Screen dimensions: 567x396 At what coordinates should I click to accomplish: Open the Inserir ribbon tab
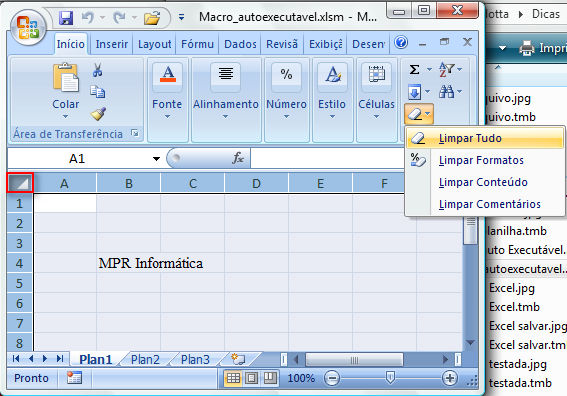tap(112, 44)
